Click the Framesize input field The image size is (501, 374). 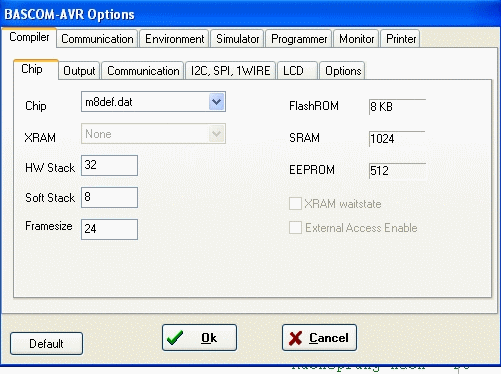click(109, 229)
